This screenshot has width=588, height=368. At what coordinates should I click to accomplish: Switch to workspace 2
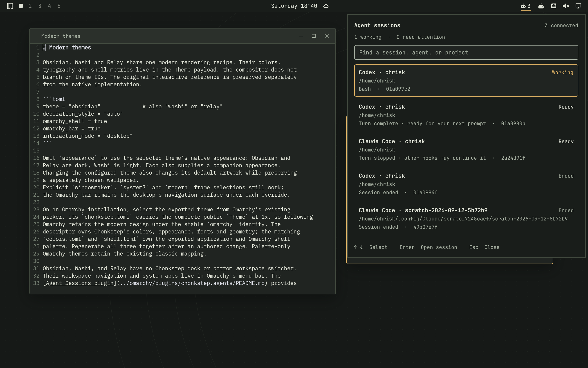(30, 6)
